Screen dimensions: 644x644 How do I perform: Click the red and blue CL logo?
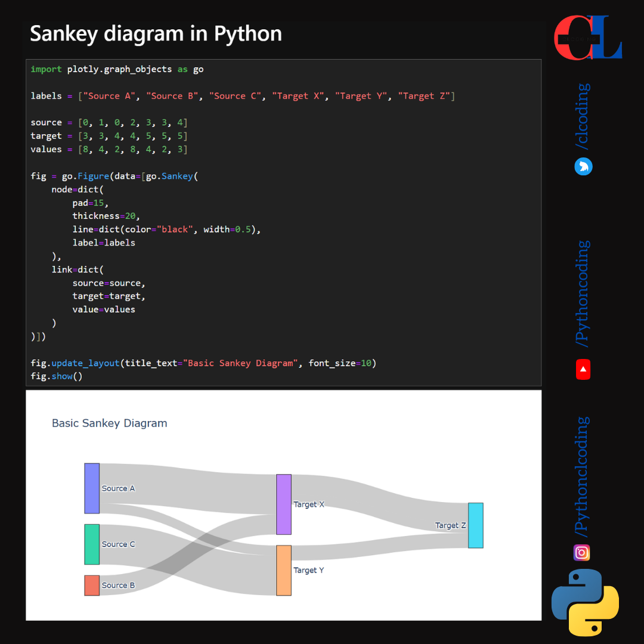pos(587,39)
